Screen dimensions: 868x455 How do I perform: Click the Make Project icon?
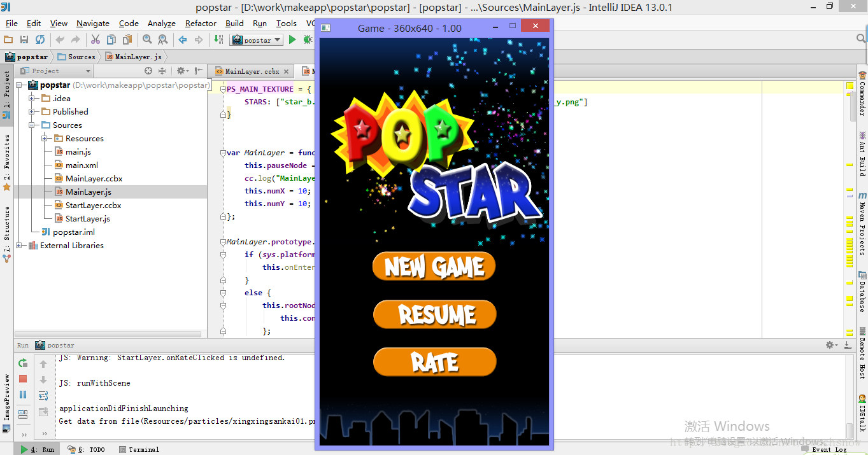218,39
